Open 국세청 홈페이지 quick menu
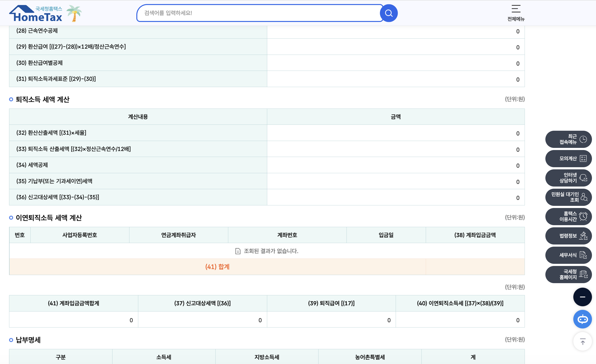 [569, 275]
